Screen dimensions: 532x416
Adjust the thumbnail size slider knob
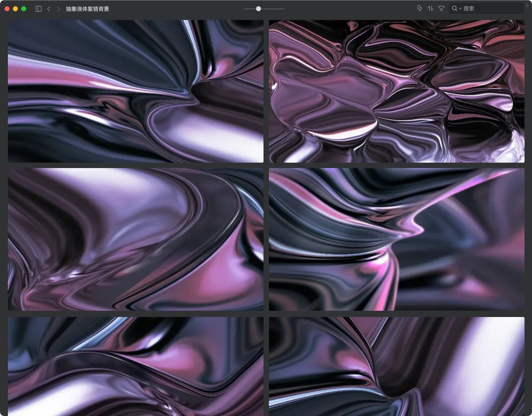259,9
